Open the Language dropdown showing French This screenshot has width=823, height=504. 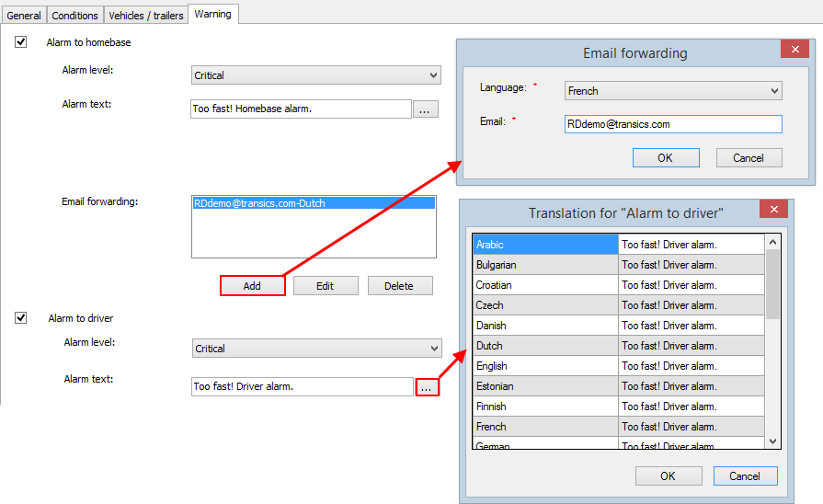(x=673, y=91)
